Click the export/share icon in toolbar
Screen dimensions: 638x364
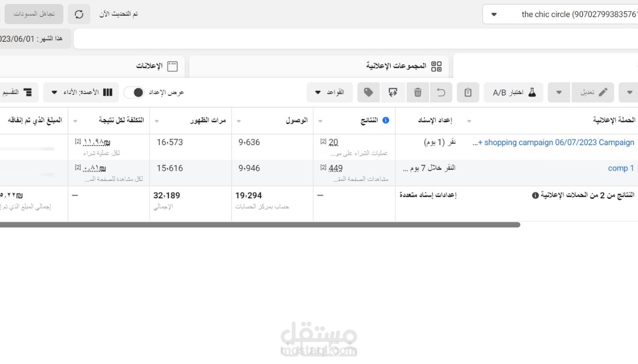393,92
